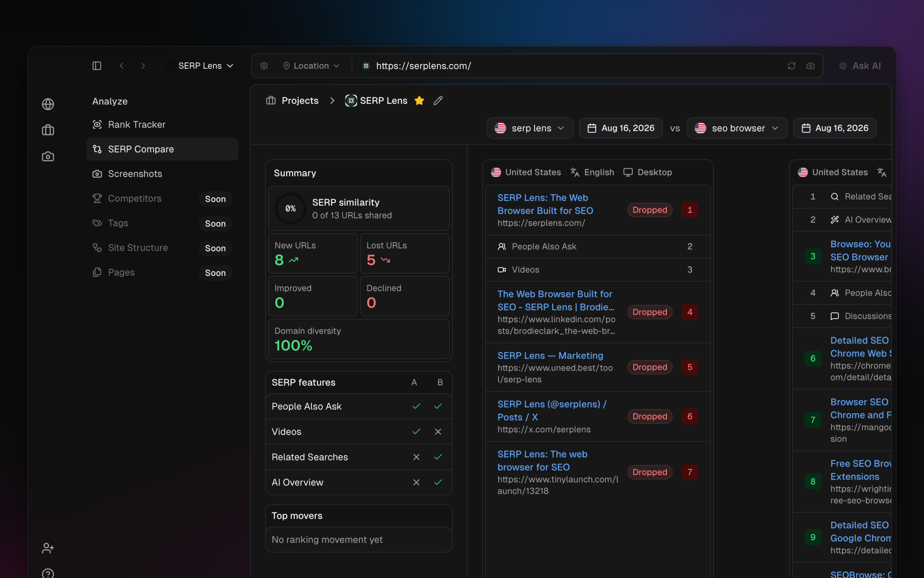
Task: Open SERP Lens: The web browser for SEO result
Action: 542,461
